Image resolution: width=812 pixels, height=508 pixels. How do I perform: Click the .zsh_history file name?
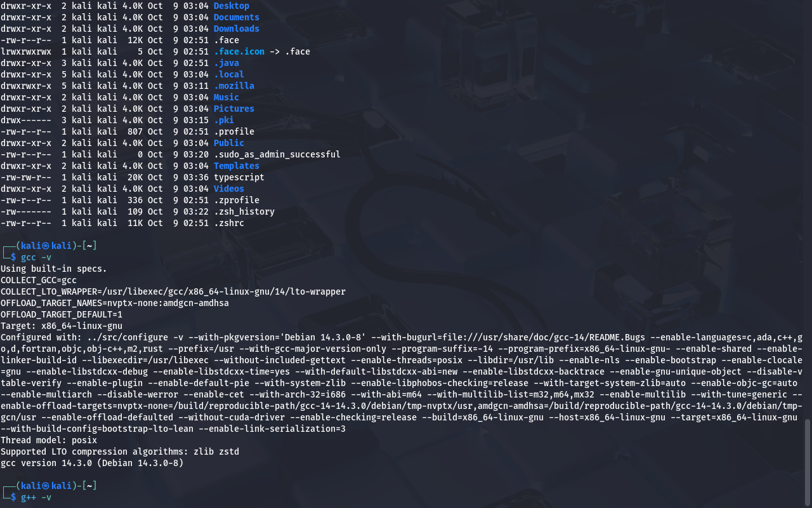pos(244,211)
